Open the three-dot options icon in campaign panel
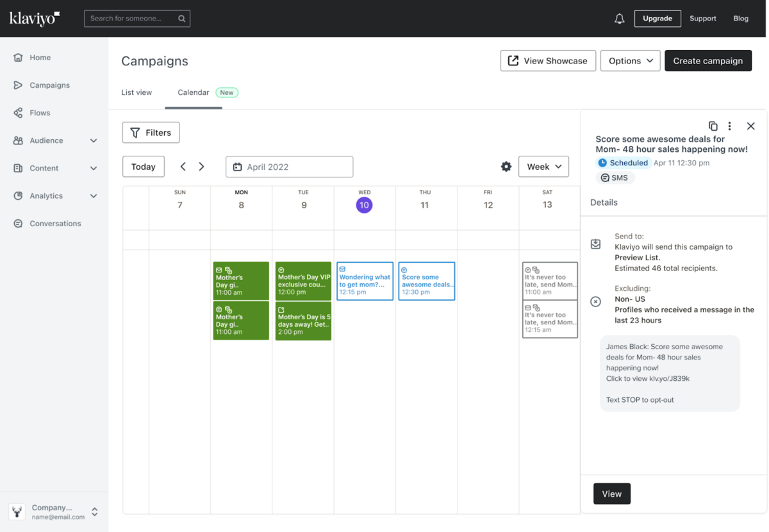769x532 pixels. [x=730, y=126]
